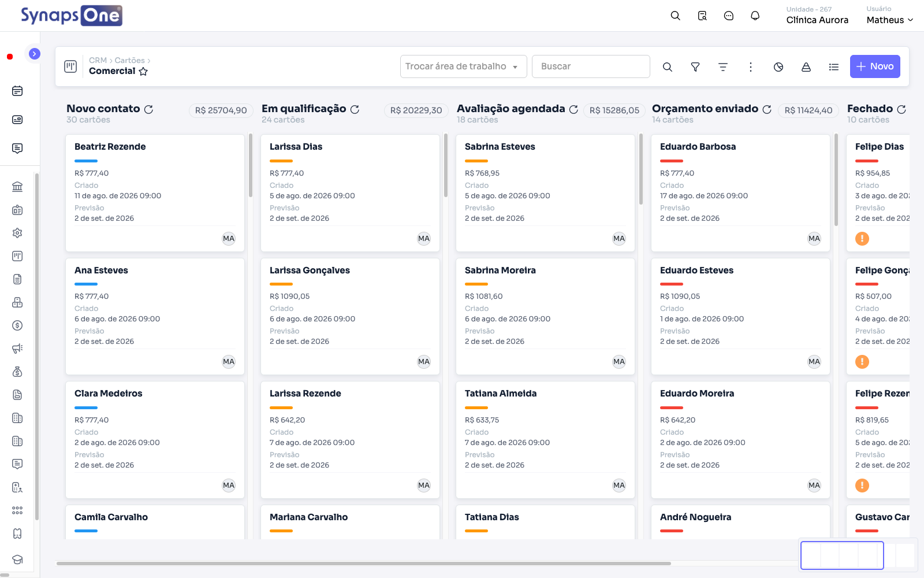The width and height of the screenshot is (924, 578).
Task: Open the Tatiana Dias card
Action: [x=545, y=523]
